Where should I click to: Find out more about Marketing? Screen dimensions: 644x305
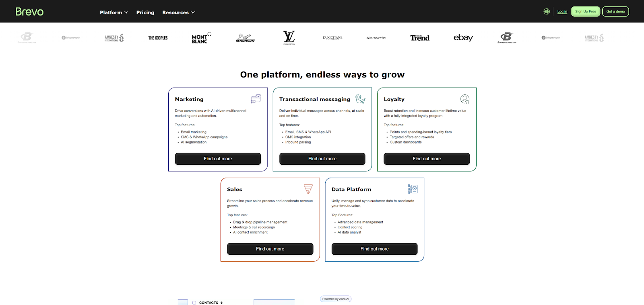click(218, 159)
